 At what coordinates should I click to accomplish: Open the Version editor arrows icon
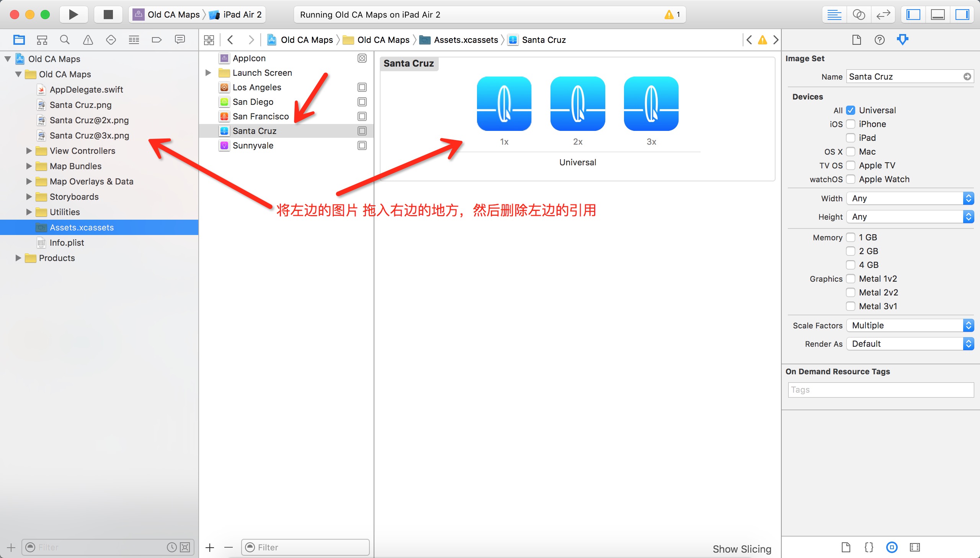[x=883, y=15]
